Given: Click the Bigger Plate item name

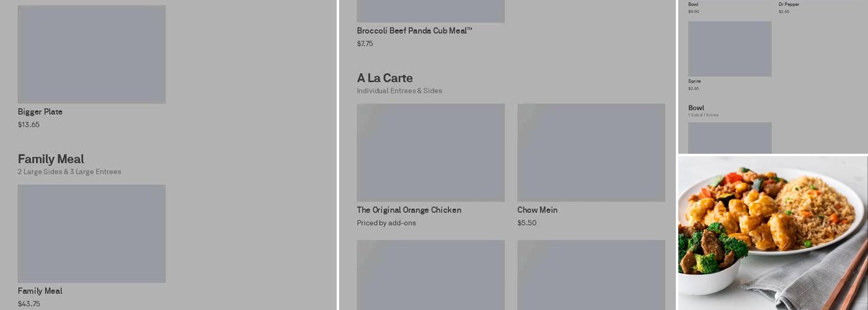Looking at the screenshot, I should [x=40, y=112].
